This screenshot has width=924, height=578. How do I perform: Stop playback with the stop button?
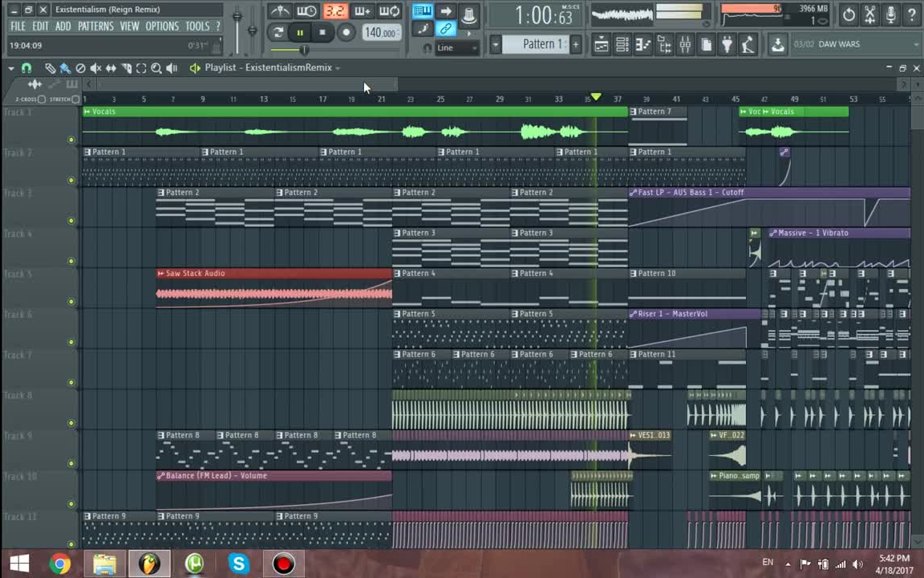coord(322,32)
